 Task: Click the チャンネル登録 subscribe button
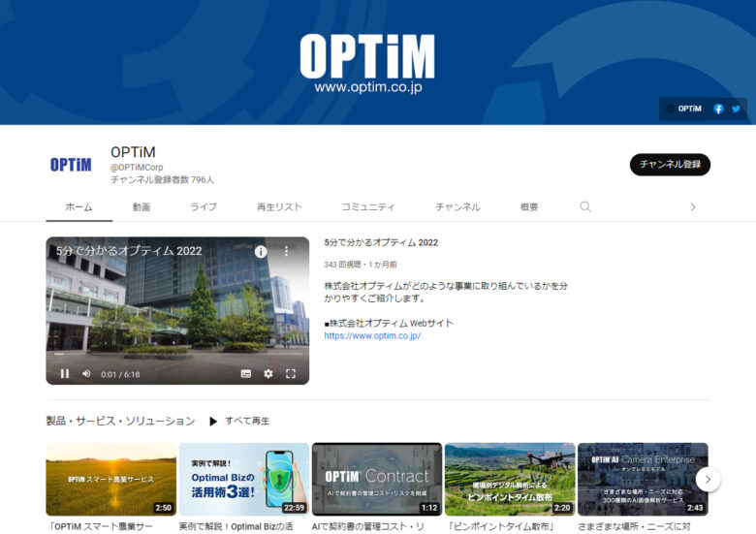click(670, 165)
